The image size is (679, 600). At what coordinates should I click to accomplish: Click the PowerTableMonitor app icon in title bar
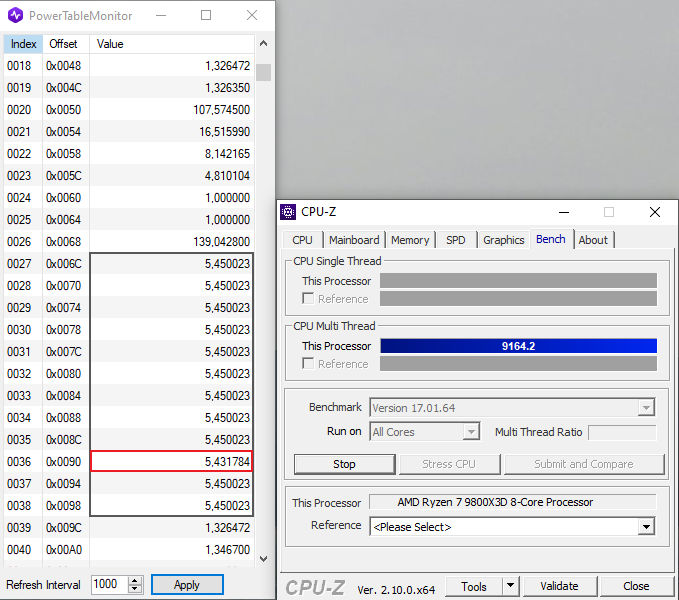16,16
